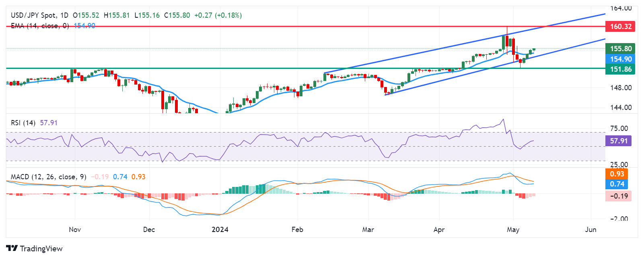Click the orange MACD signal 0.93 tag
644x259 pixels.
coord(617,174)
